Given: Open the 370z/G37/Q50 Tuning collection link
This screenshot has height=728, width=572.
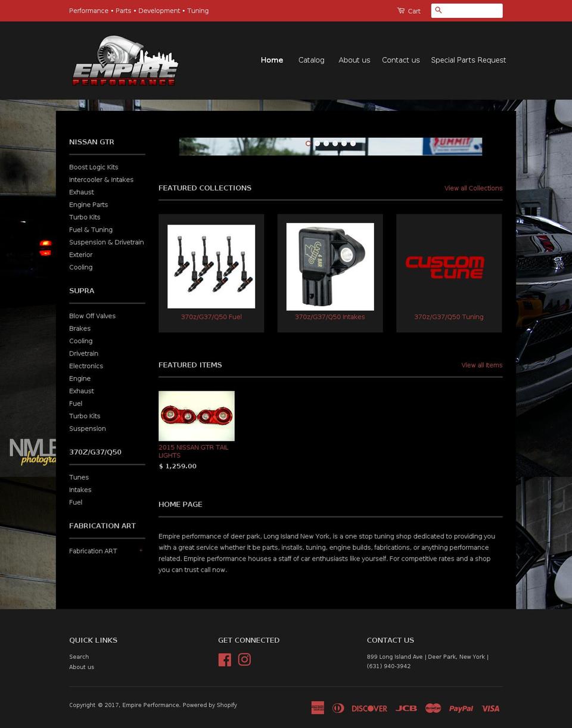Looking at the screenshot, I should [x=449, y=317].
